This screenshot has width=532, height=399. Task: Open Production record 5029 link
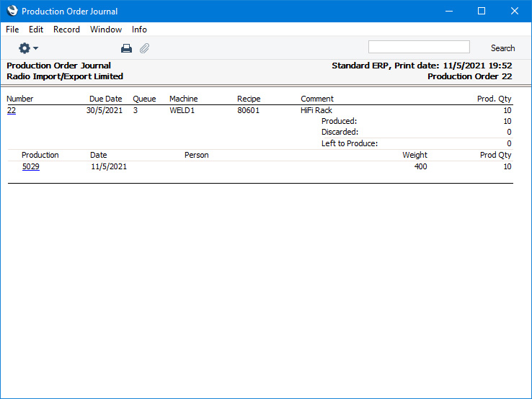click(31, 166)
